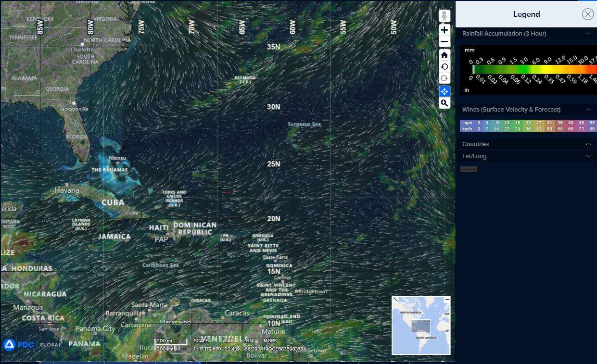Expand the Countries legend section
The height and width of the screenshot is (364, 597).
tap(588, 144)
